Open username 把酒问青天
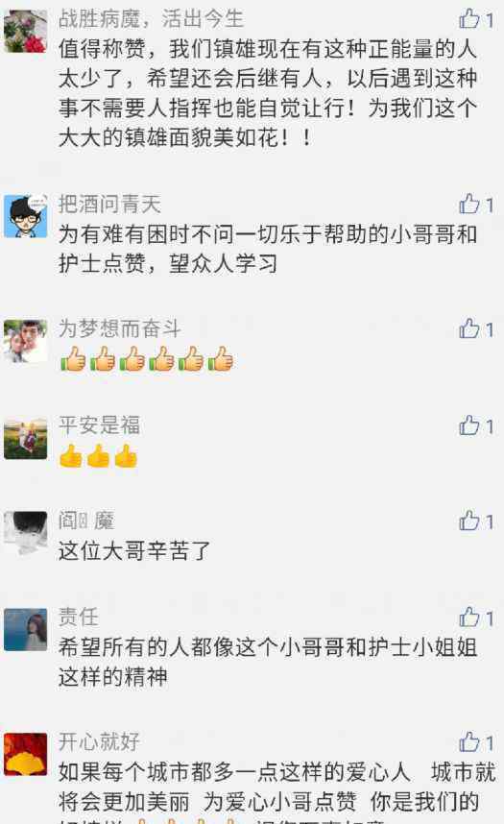504x824 pixels. (x=109, y=204)
